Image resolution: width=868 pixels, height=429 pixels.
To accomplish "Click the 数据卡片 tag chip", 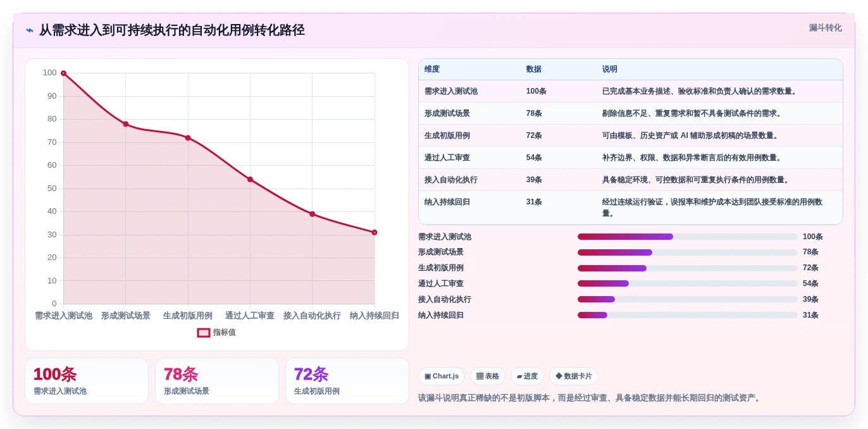I will click(574, 376).
